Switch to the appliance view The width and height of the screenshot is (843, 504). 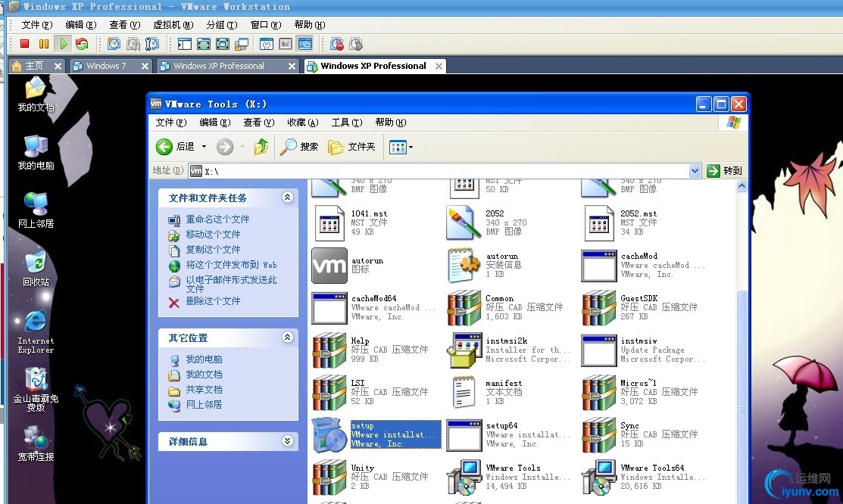286,44
